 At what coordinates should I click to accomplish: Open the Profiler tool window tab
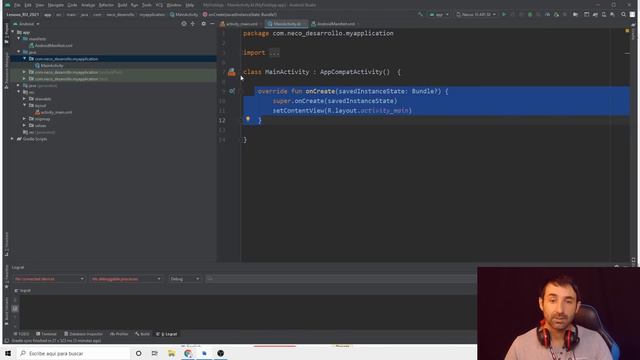(x=119, y=334)
